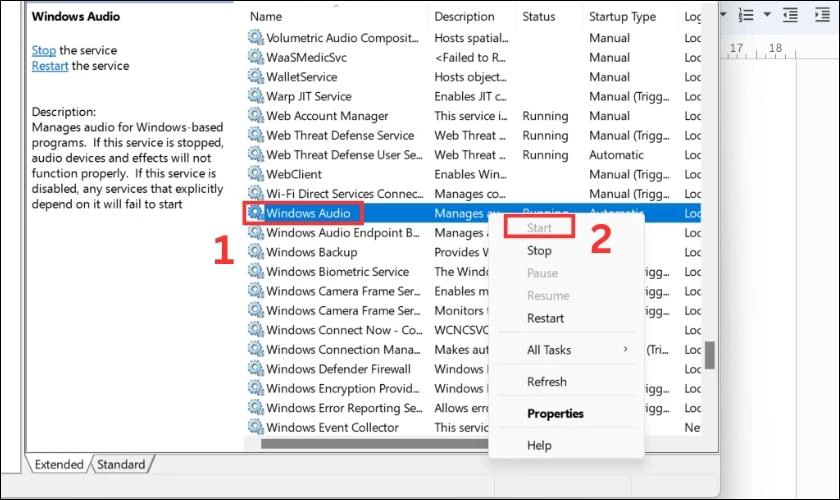Click the Stop the service link
Screen dimensions: 840x500
pyautogui.click(x=43, y=50)
